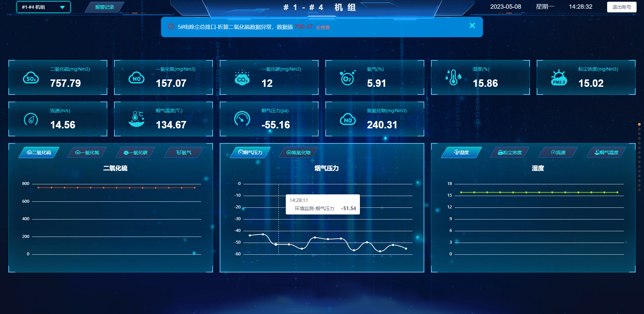Screen dimensions: 644x314
Task: Click the speed gauge icon on the 流速 card
Action: click(31, 119)
